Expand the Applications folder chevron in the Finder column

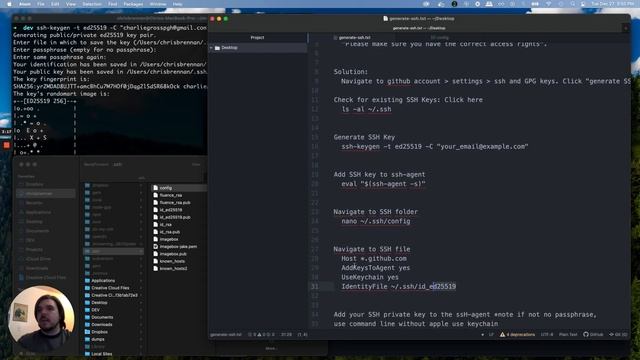[x=141, y=281]
